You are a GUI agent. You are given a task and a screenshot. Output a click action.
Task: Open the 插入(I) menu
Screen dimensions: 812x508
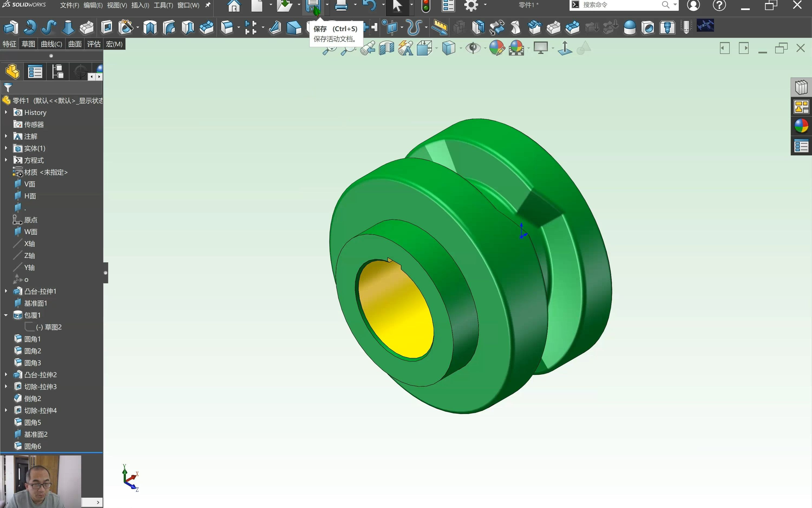[140, 5]
